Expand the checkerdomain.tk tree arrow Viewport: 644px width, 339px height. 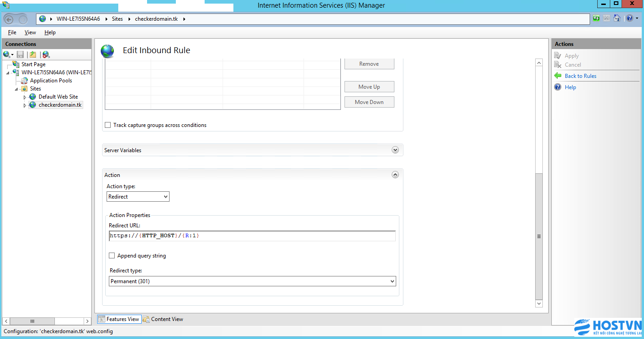point(25,105)
